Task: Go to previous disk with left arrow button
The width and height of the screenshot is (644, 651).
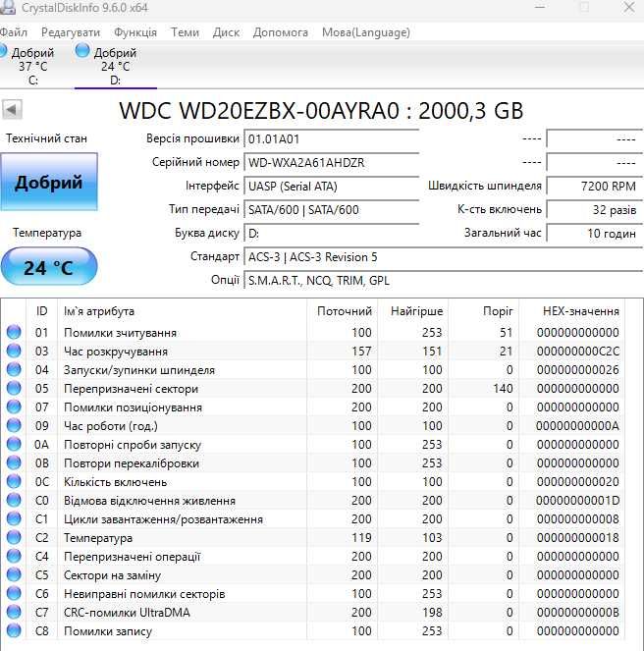Action: pos(12,110)
